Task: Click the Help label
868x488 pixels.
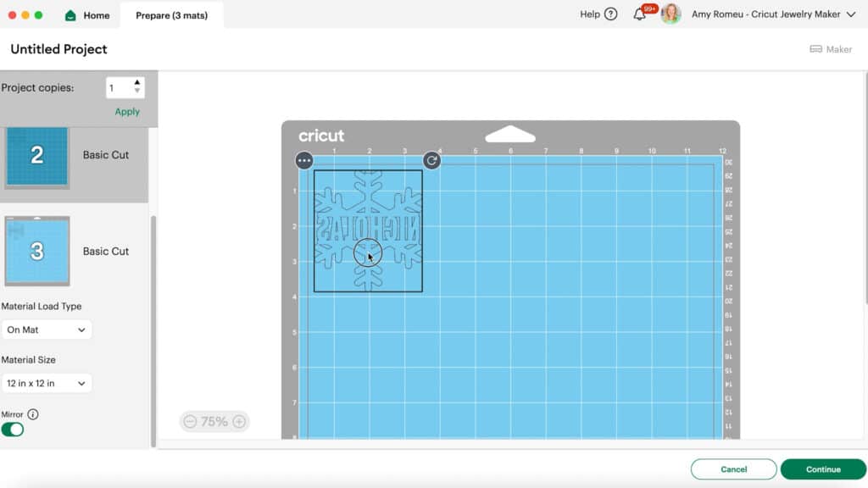Action: pyautogui.click(x=590, y=14)
